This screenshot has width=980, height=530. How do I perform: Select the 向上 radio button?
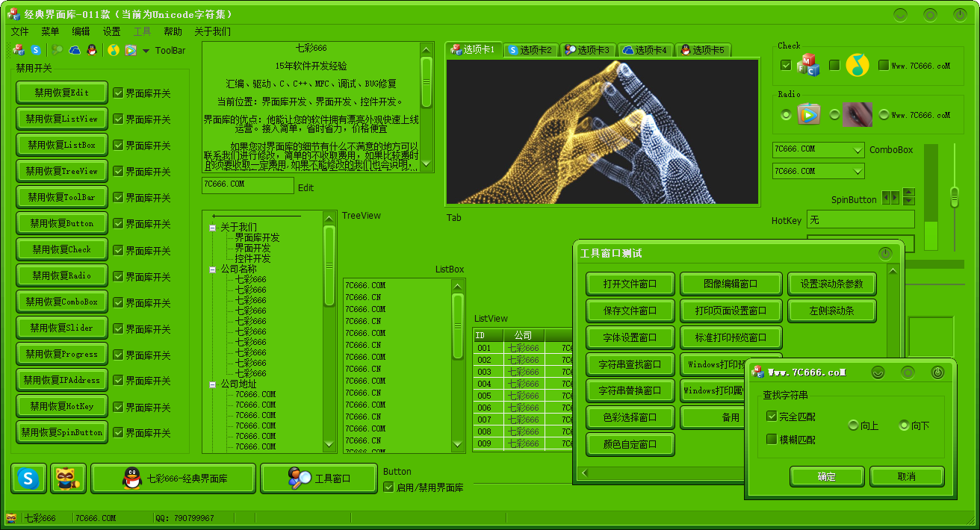pos(854,425)
